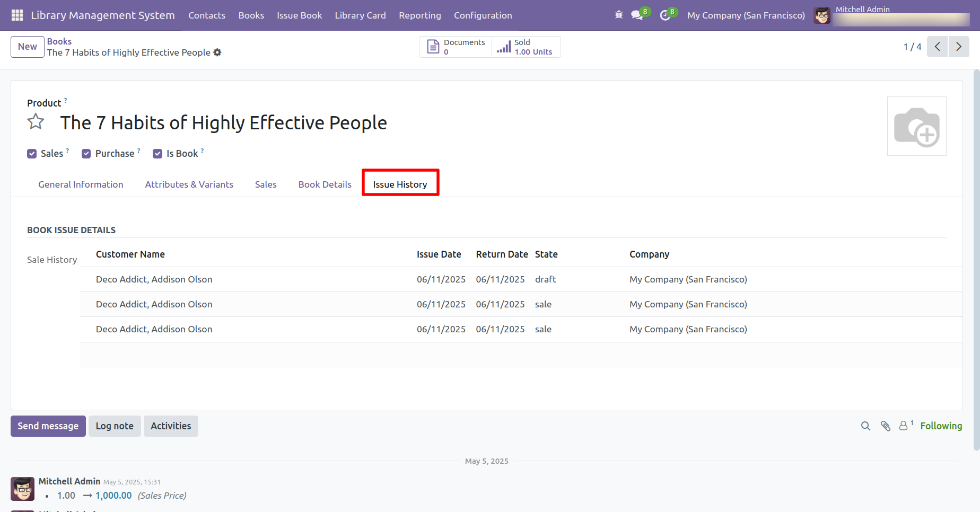980x512 pixels.
Task: Disable the Is Book checkbox
Action: (x=157, y=154)
